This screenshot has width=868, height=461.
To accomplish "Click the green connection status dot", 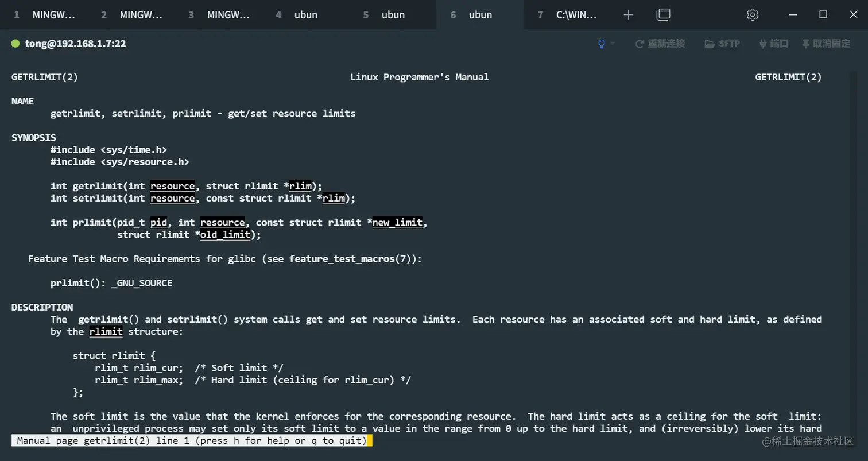I will [15, 43].
